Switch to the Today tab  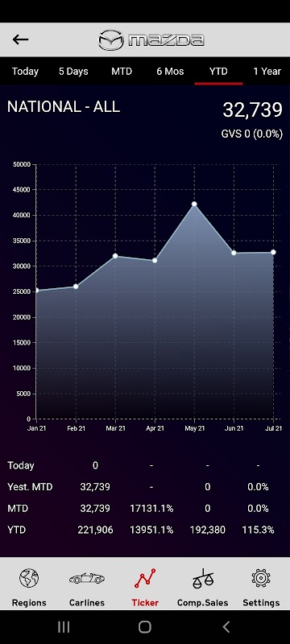tap(25, 72)
